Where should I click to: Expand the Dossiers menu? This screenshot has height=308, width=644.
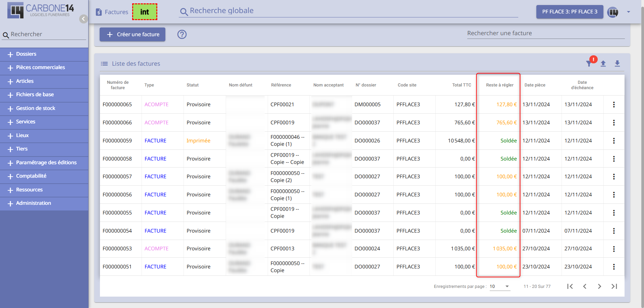click(44, 54)
